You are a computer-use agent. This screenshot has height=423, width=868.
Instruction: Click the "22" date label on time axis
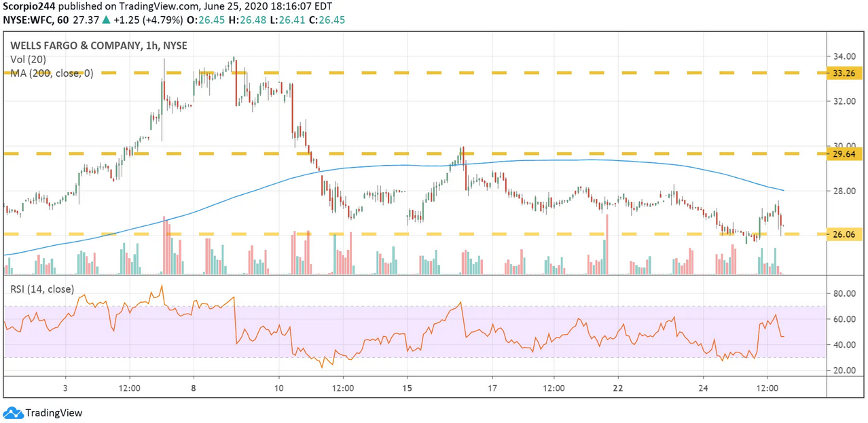(x=619, y=388)
